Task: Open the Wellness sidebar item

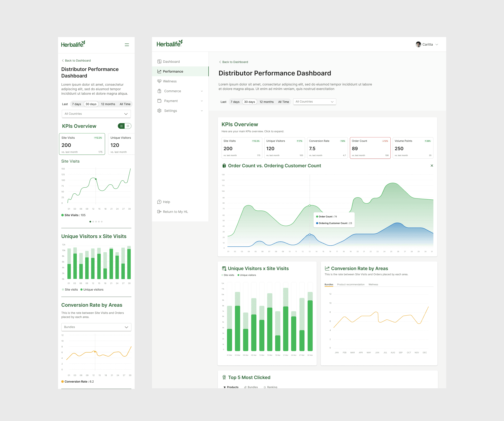Action: coord(180,81)
